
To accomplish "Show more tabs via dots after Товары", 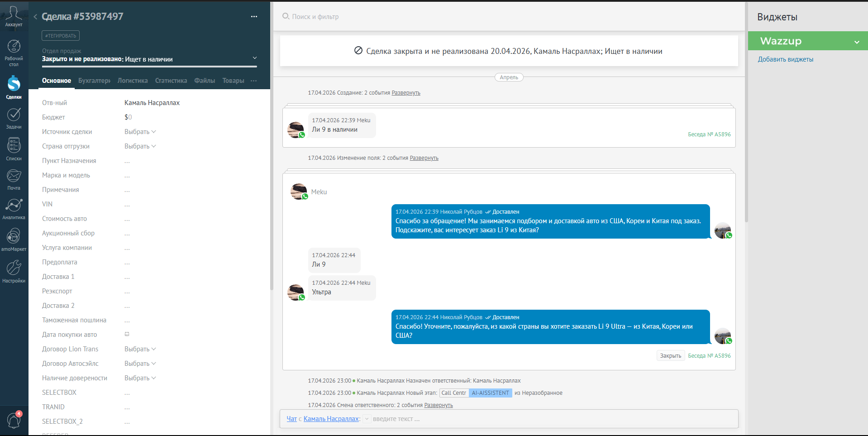I will [253, 81].
